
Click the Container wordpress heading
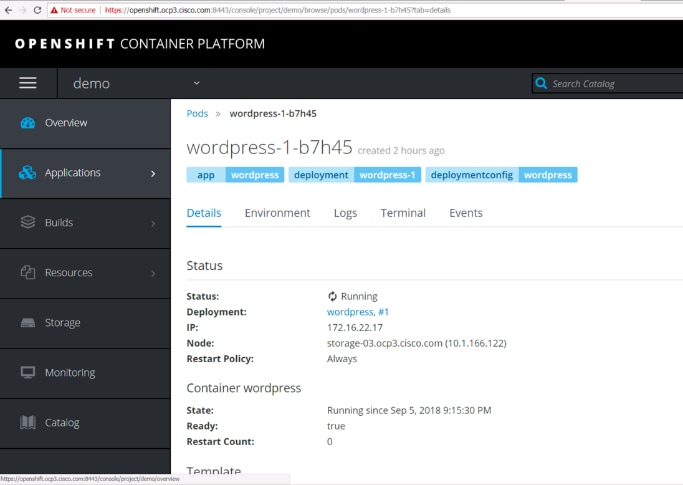pos(243,388)
